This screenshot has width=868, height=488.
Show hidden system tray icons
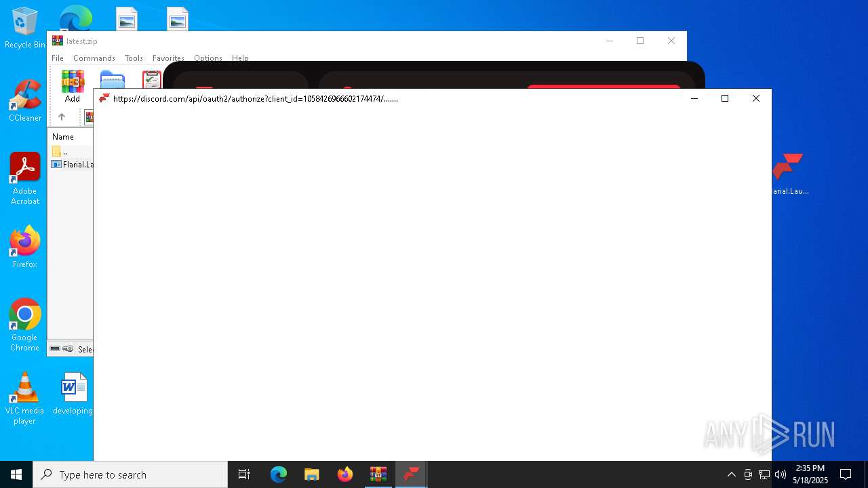pos(731,474)
